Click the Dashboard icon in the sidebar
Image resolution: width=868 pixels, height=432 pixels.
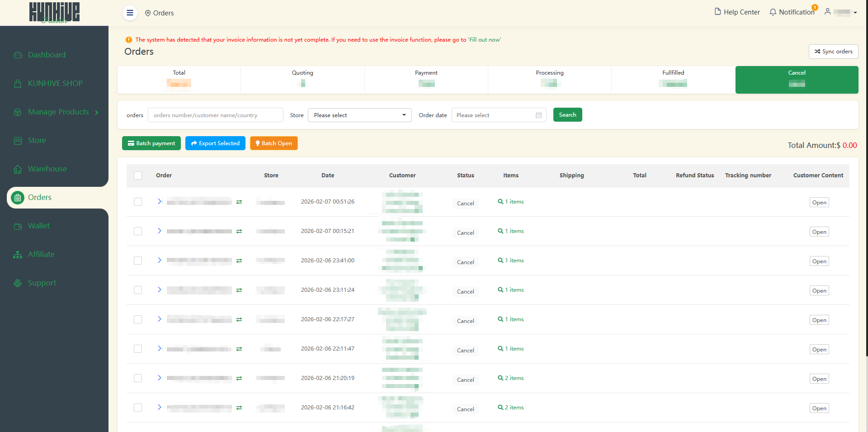pyautogui.click(x=18, y=55)
